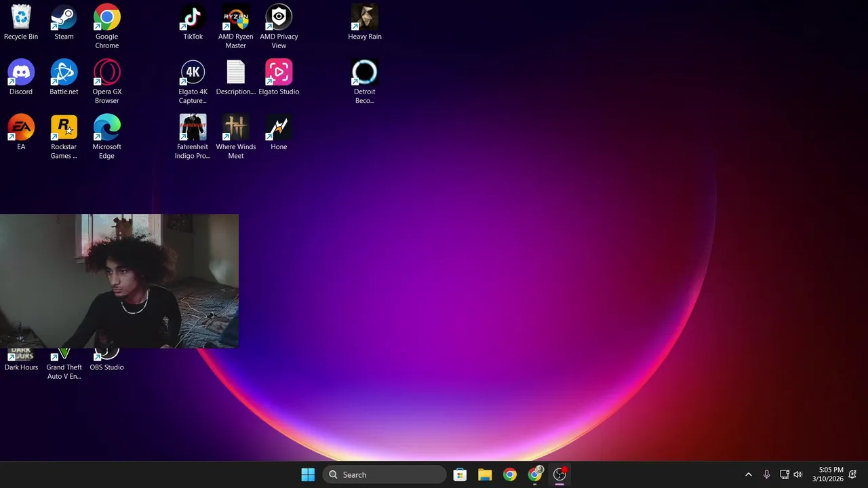Select the Detroit Become Human shortcut
The width and height of the screenshot is (868, 488).
[x=365, y=82]
